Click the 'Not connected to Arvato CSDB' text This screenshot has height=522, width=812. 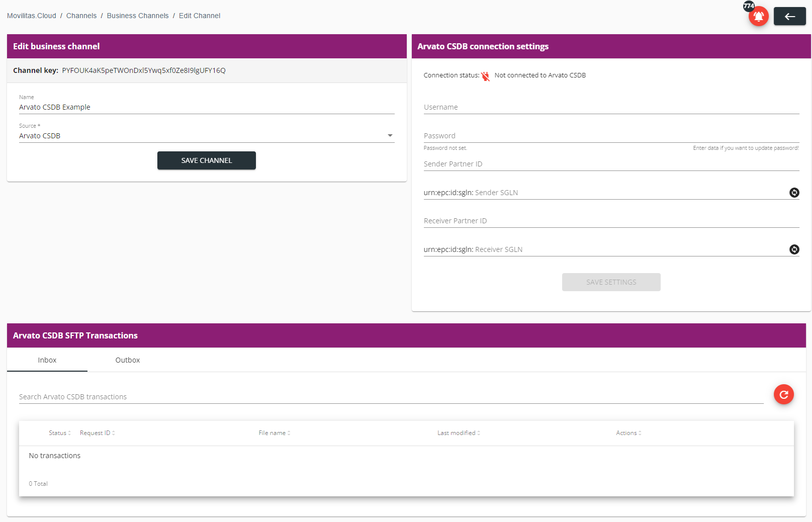click(x=540, y=75)
